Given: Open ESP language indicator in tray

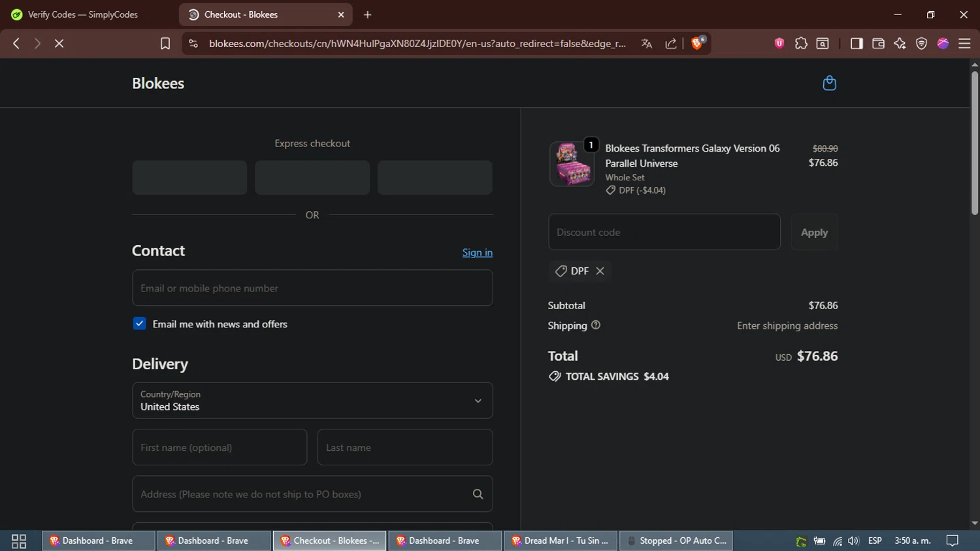Looking at the screenshot, I should [x=875, y=541].
